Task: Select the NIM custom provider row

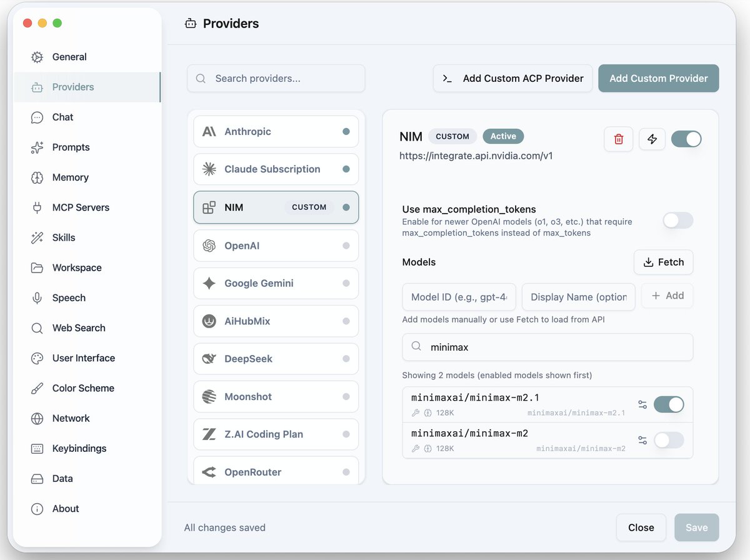Action: pos(276,207)
